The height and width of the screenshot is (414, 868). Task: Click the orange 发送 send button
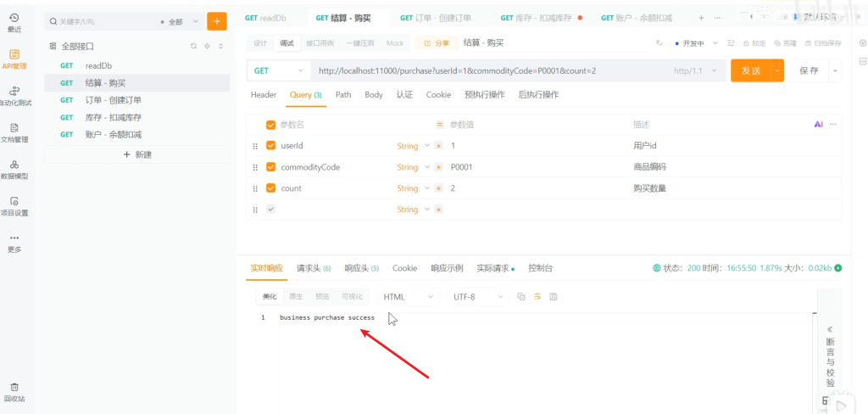click(x=751, y=70)
